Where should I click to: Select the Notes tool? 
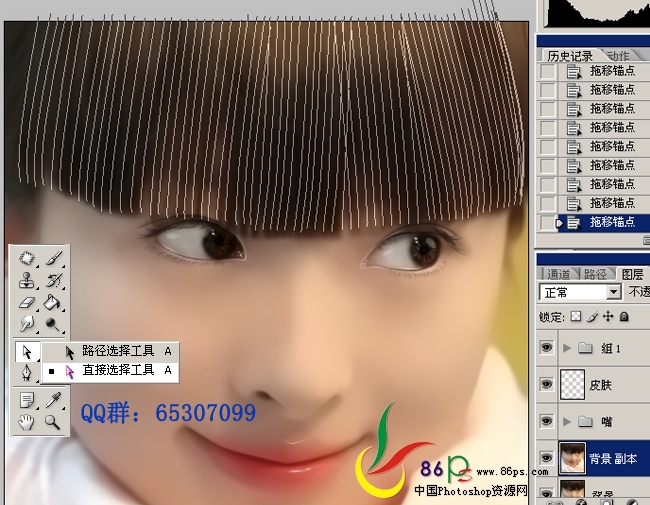[x=27, y=401]
